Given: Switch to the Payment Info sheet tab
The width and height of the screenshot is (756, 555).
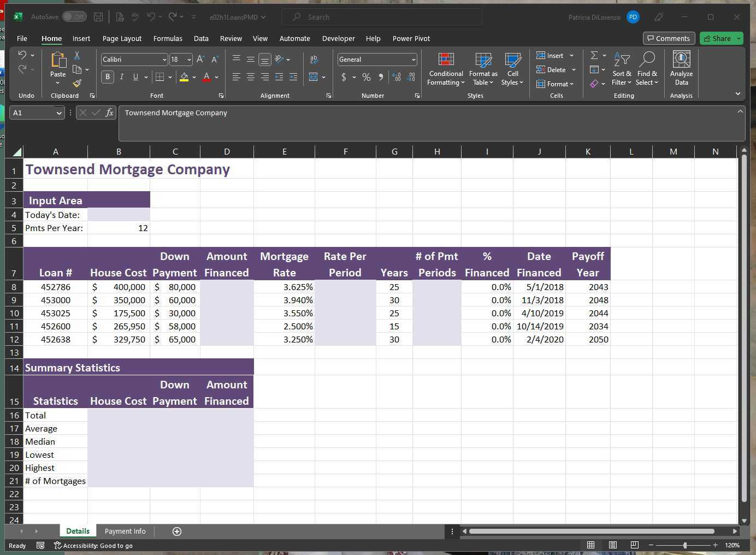Looking at the screenshot, I should point(125,531).
